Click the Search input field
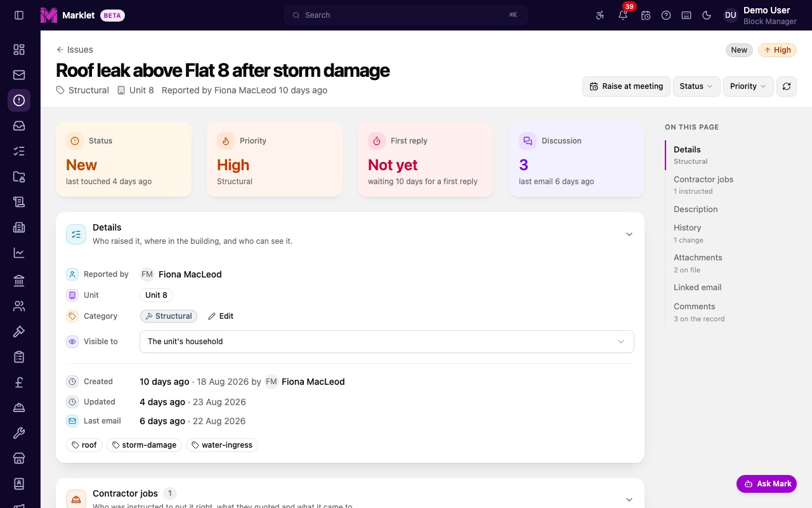 pyautogui.click(x=406, y=15)
